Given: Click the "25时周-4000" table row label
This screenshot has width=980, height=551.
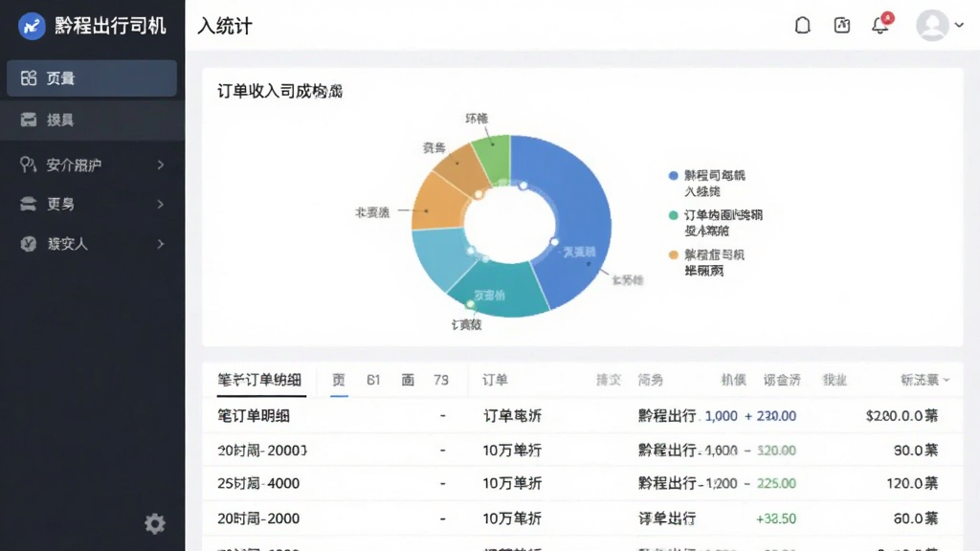Looking at the screenshot, I should click(258, 483).
